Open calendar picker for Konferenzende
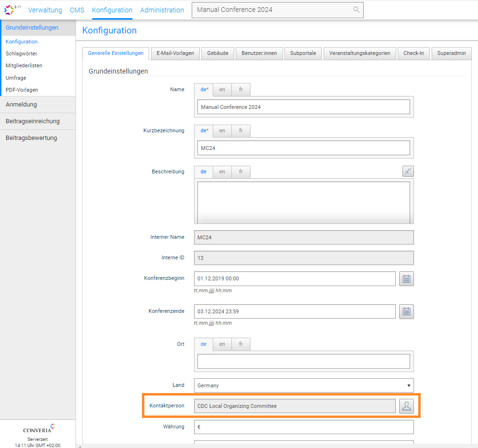478x448 pixels. tap(406, 311)
